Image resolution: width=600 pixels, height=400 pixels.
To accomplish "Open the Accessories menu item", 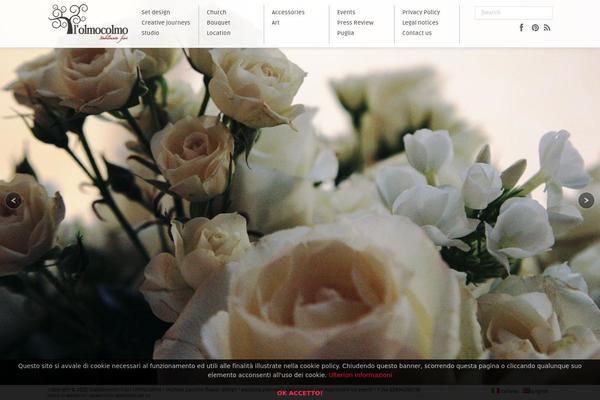I will coord(288,12).
